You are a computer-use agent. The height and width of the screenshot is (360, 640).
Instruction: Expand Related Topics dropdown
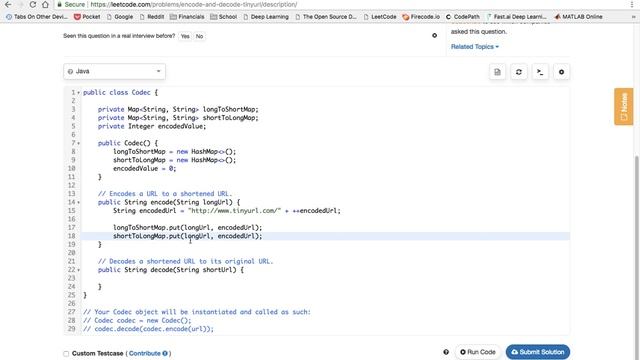(475, 47)
